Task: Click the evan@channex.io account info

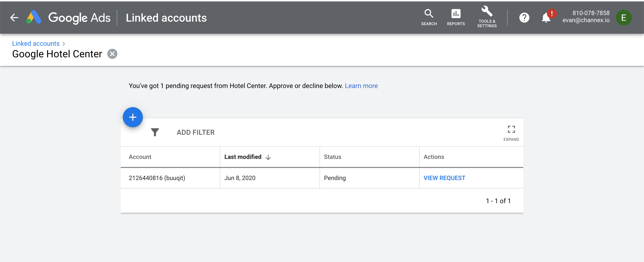Action: coord(586,17)
